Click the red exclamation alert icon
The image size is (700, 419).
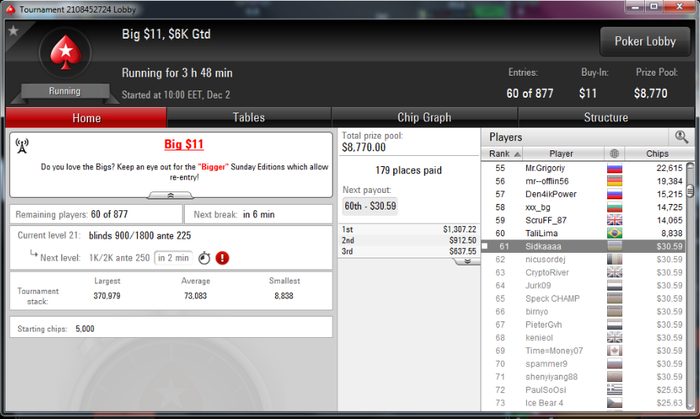[222, 258]
